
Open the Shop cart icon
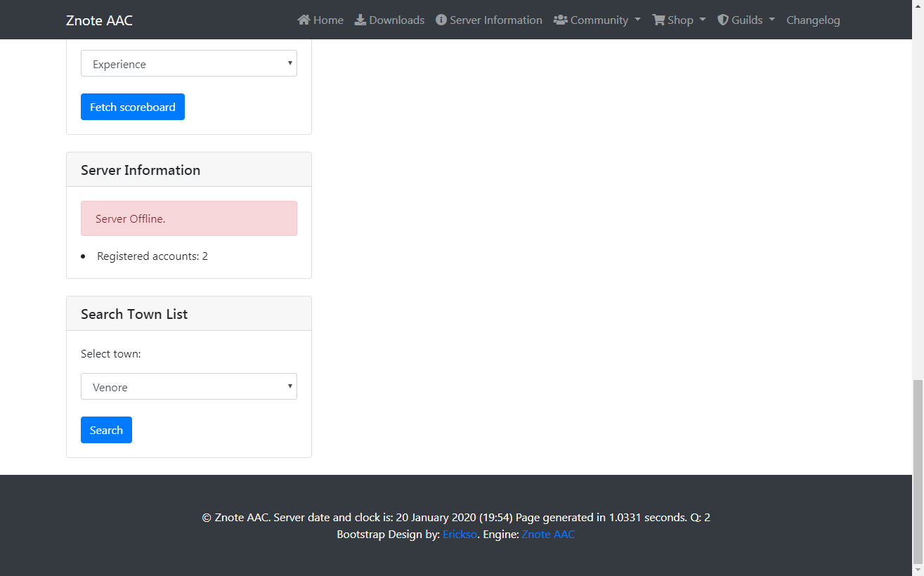click(657, 20)
